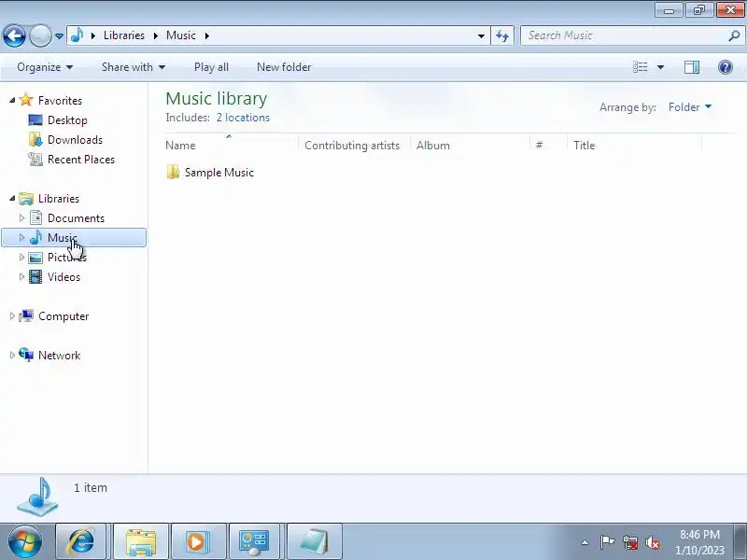
Task: Click the Show desktop strip
Action: tap(740, 541)
